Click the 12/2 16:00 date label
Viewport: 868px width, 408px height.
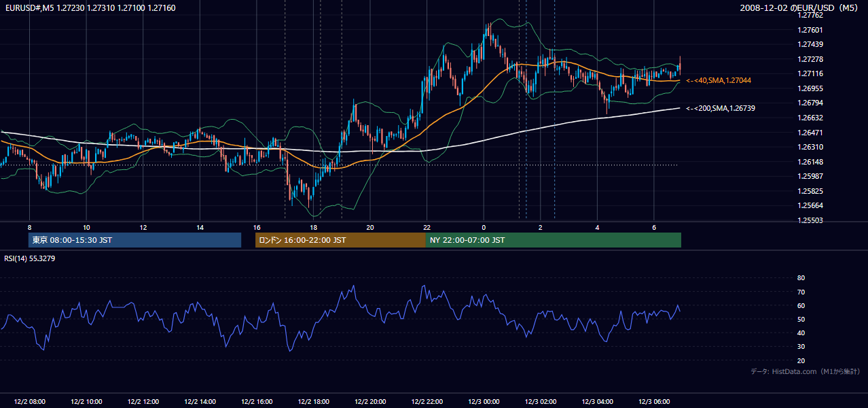click(257, 402)
